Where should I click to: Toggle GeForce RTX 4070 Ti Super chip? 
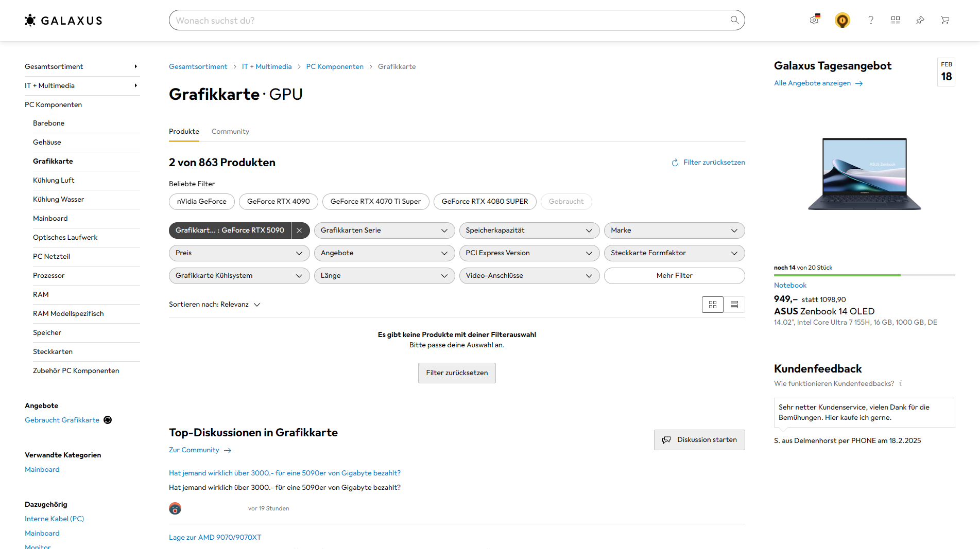[x=376, y=202]
